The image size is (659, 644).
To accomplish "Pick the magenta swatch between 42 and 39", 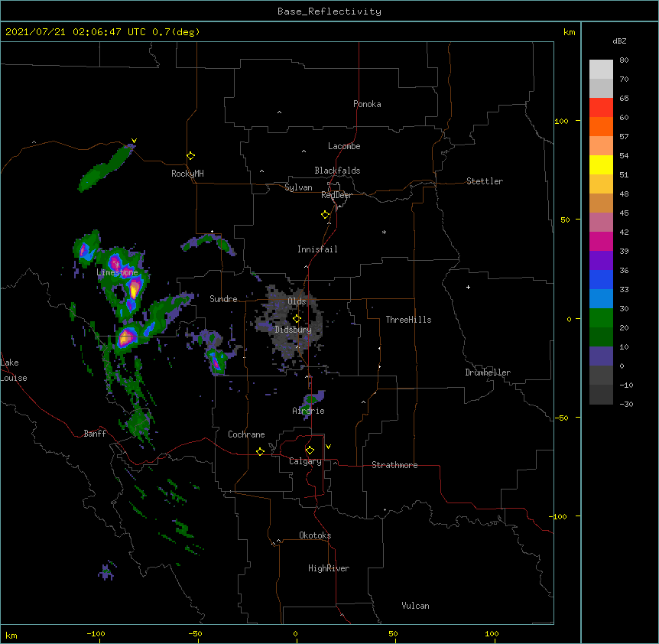I will (601, 241).
